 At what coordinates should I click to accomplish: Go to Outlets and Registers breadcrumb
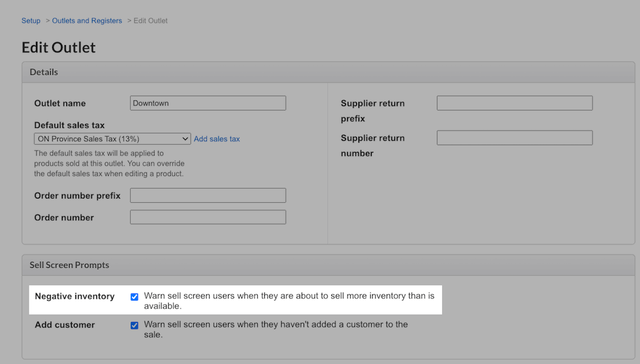click(87, 21)
